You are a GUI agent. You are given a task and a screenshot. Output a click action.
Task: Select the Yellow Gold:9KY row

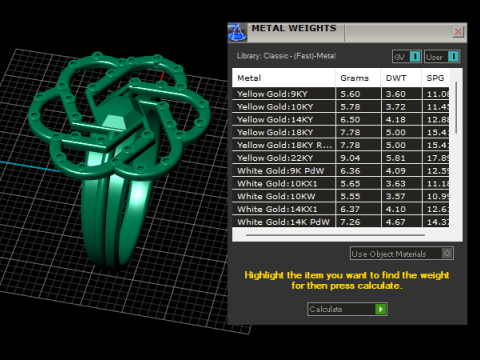[341, 94]
